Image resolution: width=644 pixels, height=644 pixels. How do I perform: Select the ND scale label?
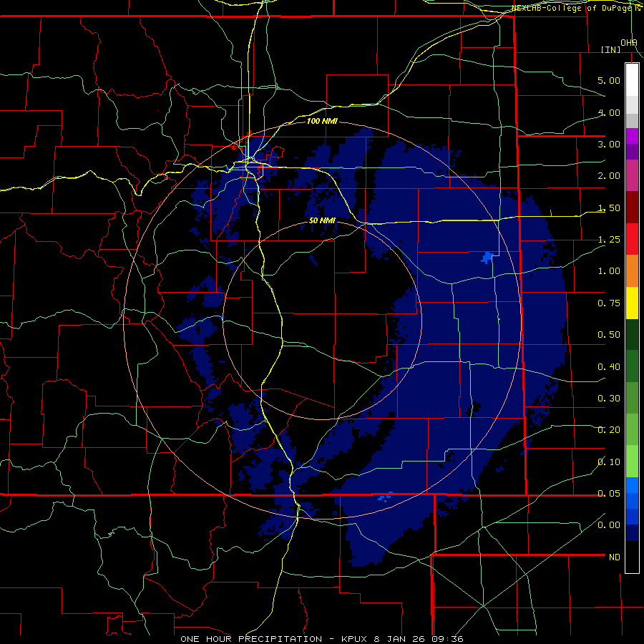(x=615, y=557)
